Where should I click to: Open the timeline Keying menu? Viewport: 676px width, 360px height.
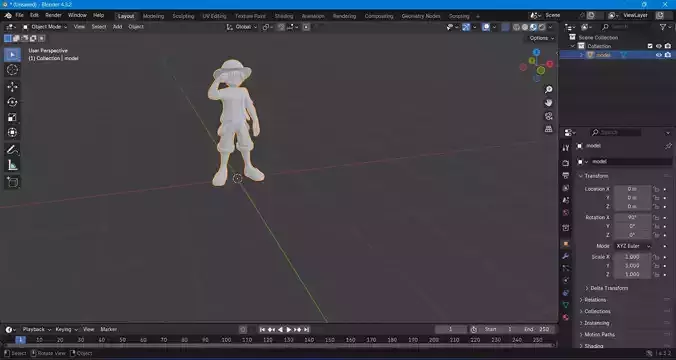click(x=66, y=329)
